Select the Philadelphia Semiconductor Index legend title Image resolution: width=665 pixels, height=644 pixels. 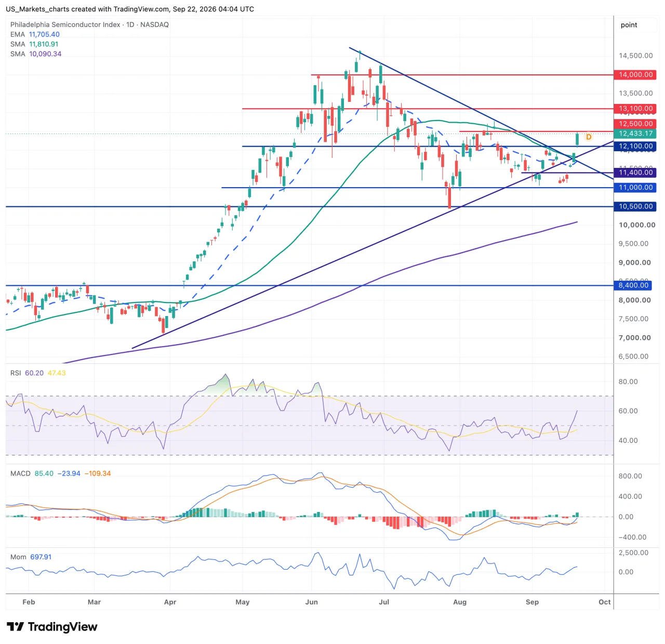click(x=89, y=24)
